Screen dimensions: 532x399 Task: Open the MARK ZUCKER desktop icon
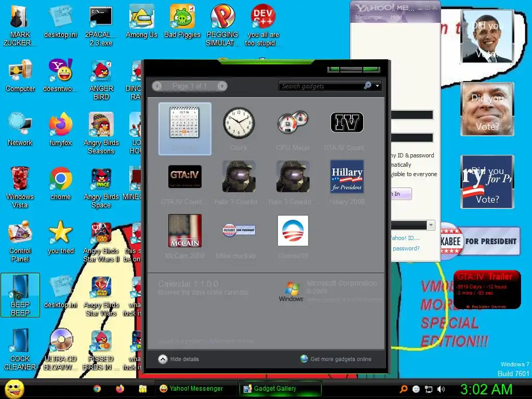[19, 25]
